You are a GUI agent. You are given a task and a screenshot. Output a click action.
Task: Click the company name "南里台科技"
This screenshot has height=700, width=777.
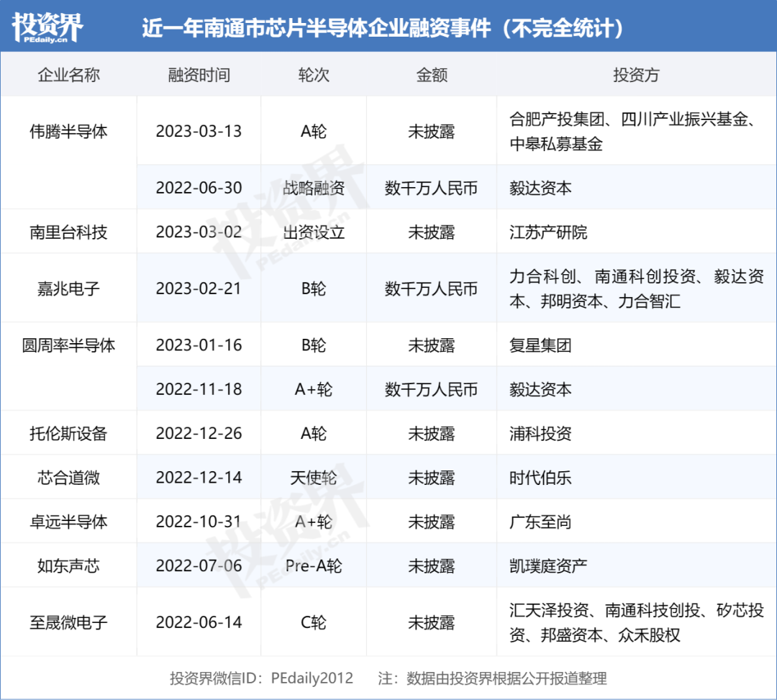68,232
